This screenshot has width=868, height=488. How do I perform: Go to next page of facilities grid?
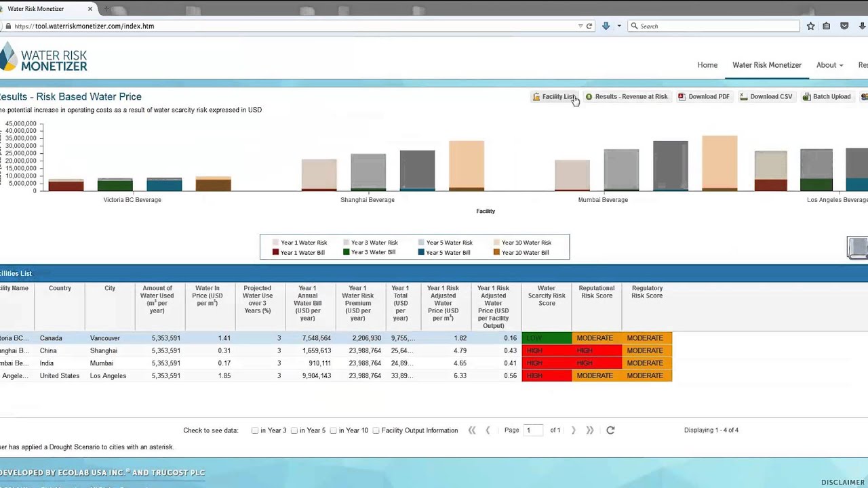pyautogui.click(x=573, y=430)
